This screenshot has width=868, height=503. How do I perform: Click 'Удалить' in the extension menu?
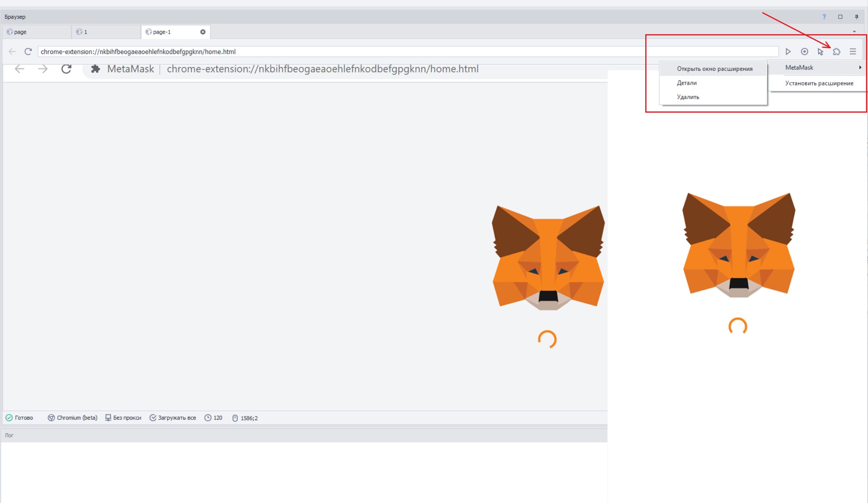688,97
